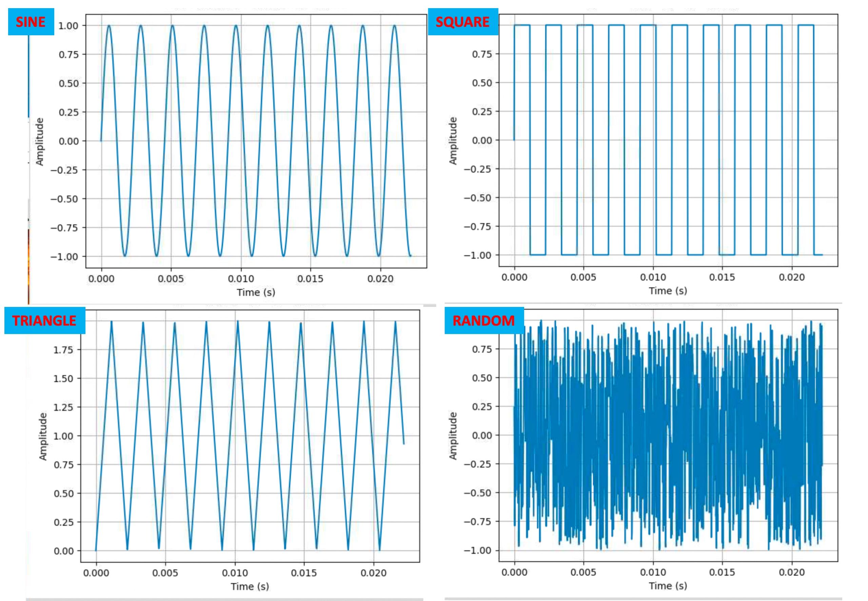Click the 0.005 x-tick on the square plot
The image size is (868, 601).
584,277
